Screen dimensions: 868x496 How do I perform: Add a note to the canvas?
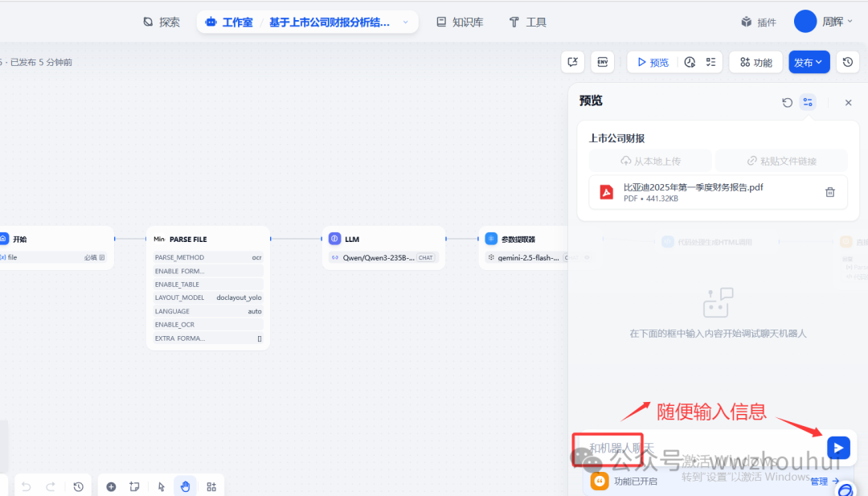134,486
